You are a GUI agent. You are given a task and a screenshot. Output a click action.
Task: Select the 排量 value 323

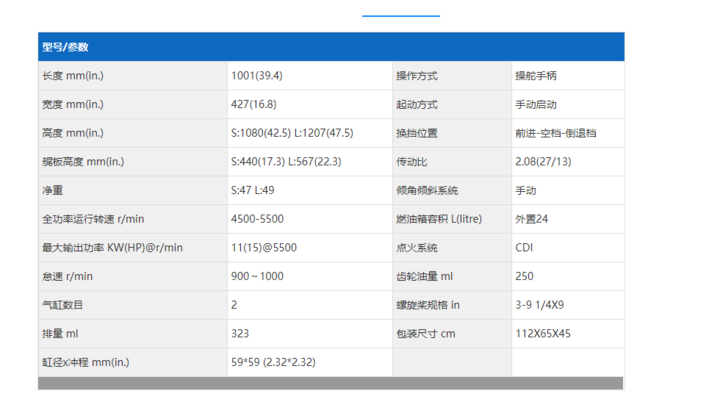click(x=240, y=333)
